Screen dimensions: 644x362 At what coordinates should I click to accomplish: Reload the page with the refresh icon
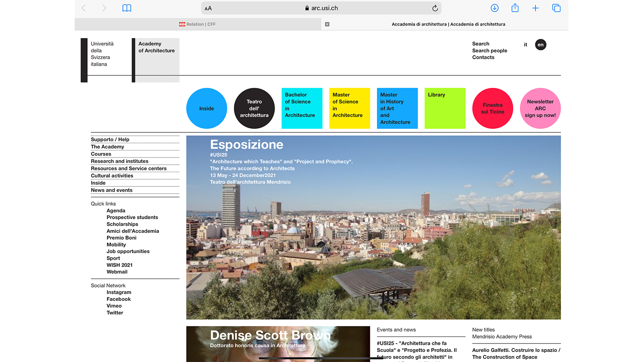[x=435, y=8]
